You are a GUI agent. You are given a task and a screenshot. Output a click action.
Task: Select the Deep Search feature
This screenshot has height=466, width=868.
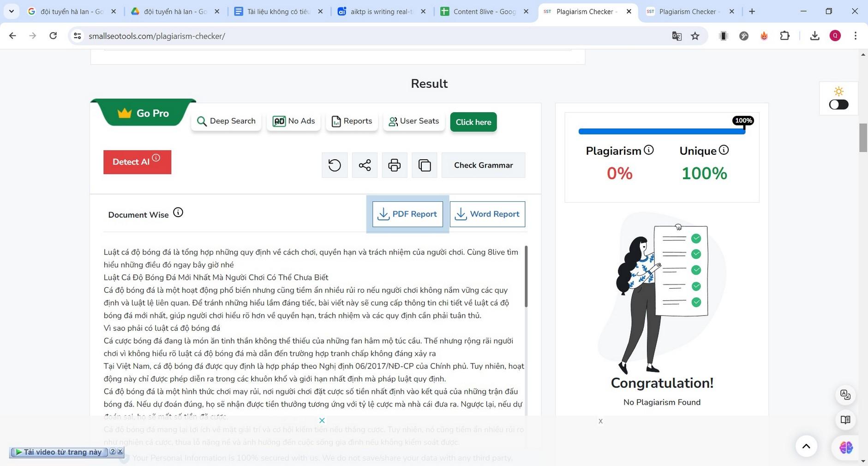[226, 121]
